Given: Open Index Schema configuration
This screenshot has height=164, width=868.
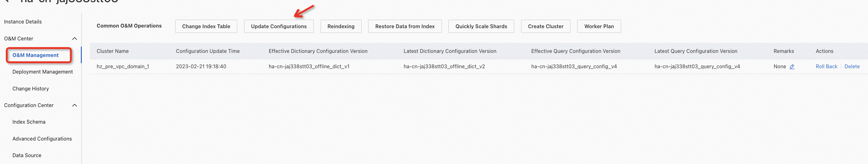Looking at the screenshot, I should click(x=29, y=122).
